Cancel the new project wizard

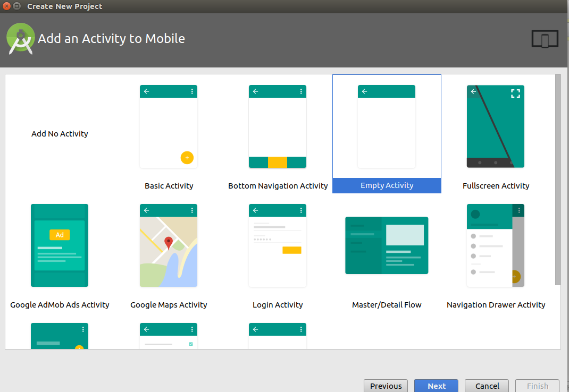click(x=487, y=386)
